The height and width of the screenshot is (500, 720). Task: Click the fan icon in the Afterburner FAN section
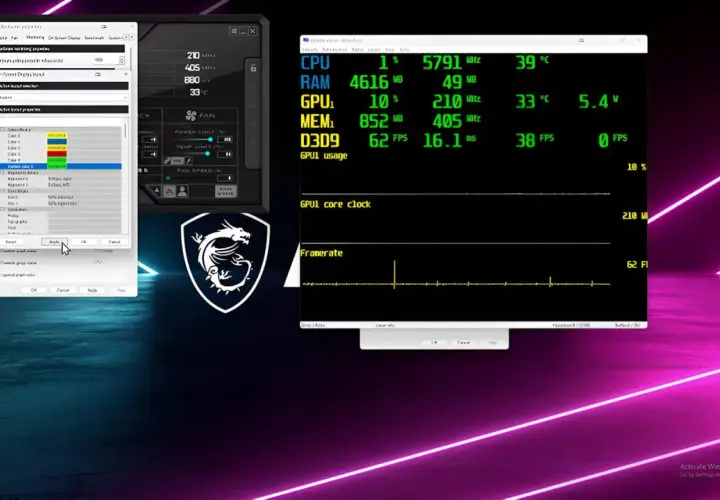tap(191, 115)
